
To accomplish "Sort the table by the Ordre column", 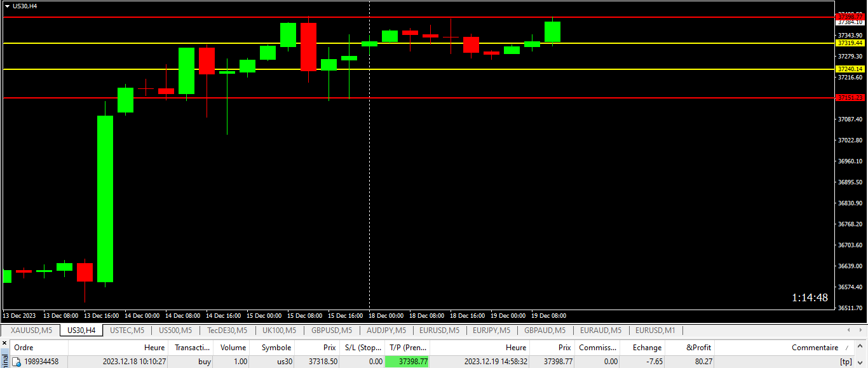I will 39,348.
